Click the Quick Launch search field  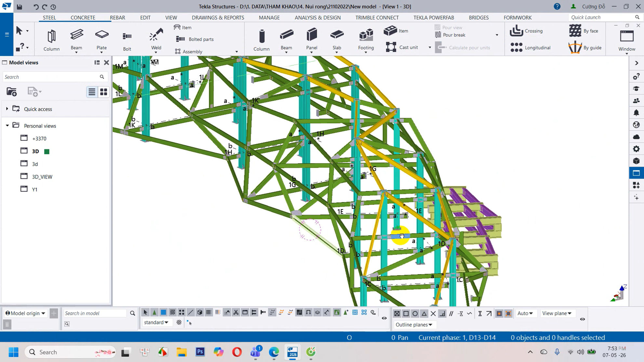pos(605,17)
